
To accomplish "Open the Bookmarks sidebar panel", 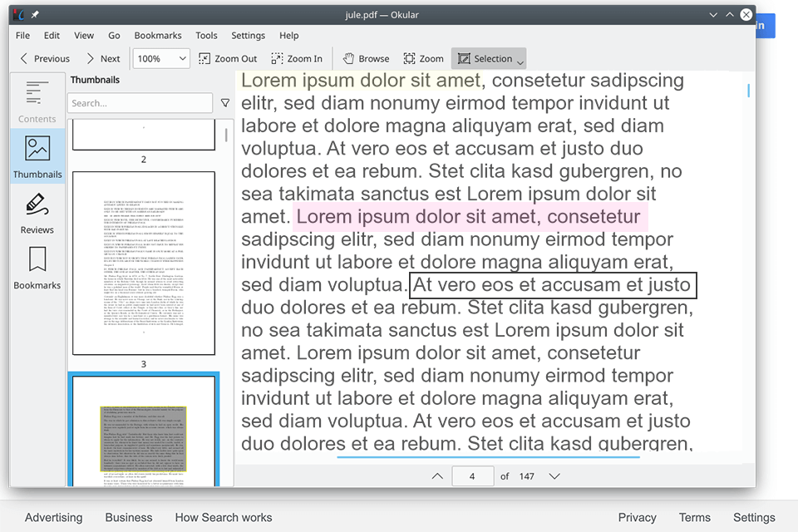I will (x=37, y=268).
